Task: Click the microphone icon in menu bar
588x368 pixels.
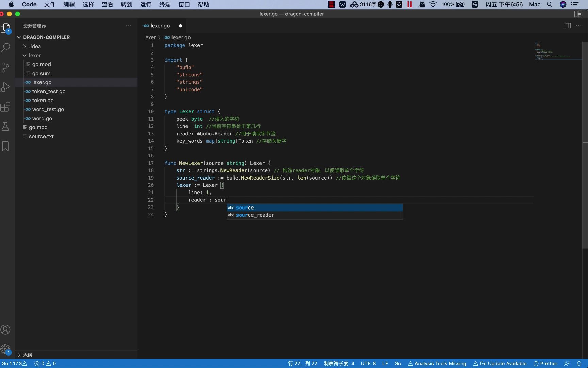Action: point(390,4)
